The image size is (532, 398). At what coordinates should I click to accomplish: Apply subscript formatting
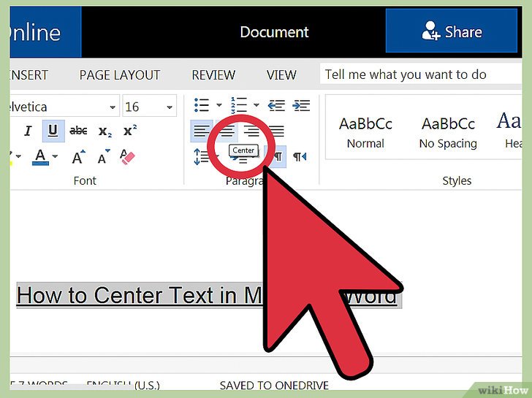point(104,131)
